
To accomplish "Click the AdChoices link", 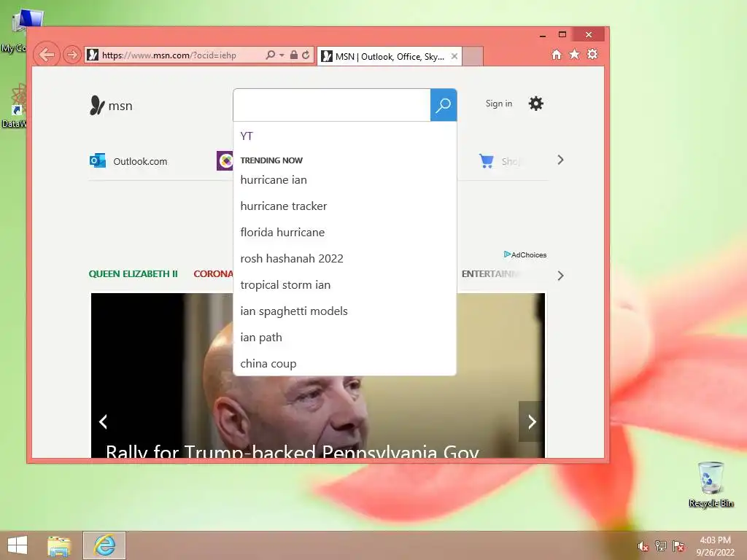I will 525,254.
